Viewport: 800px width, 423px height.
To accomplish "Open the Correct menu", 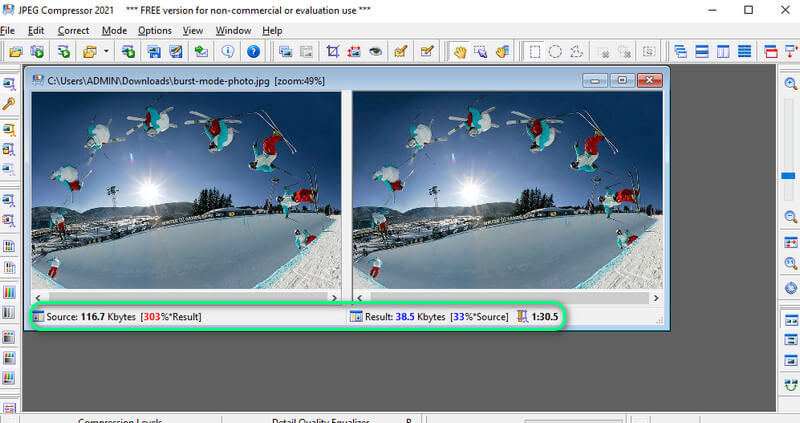I will click(73, 31).
